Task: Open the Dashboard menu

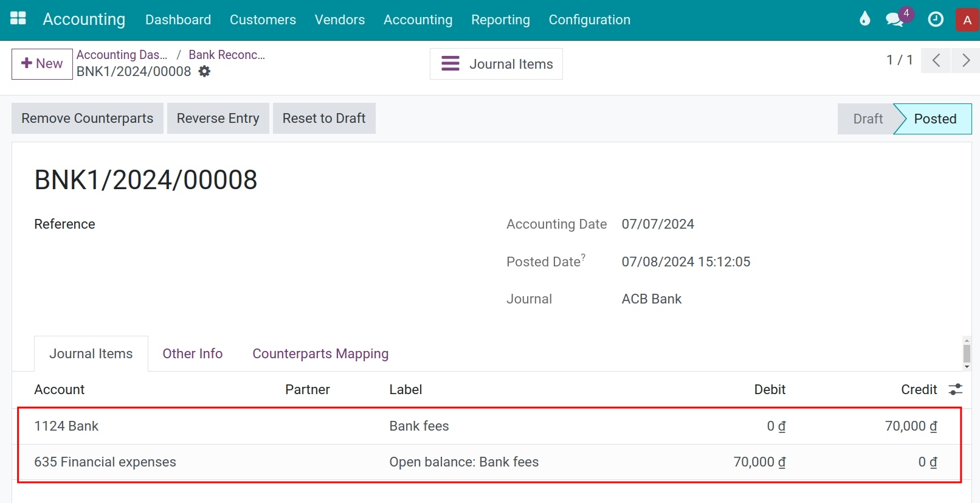Action: 178,19
